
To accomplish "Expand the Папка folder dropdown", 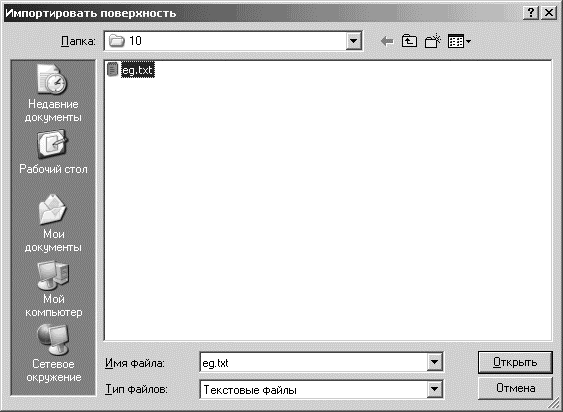I will click(353, 41).
